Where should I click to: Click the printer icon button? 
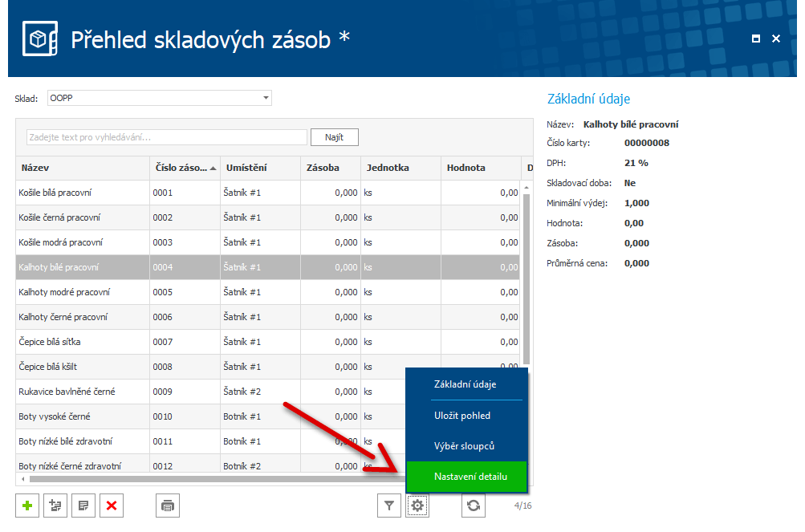pos(168,506)
